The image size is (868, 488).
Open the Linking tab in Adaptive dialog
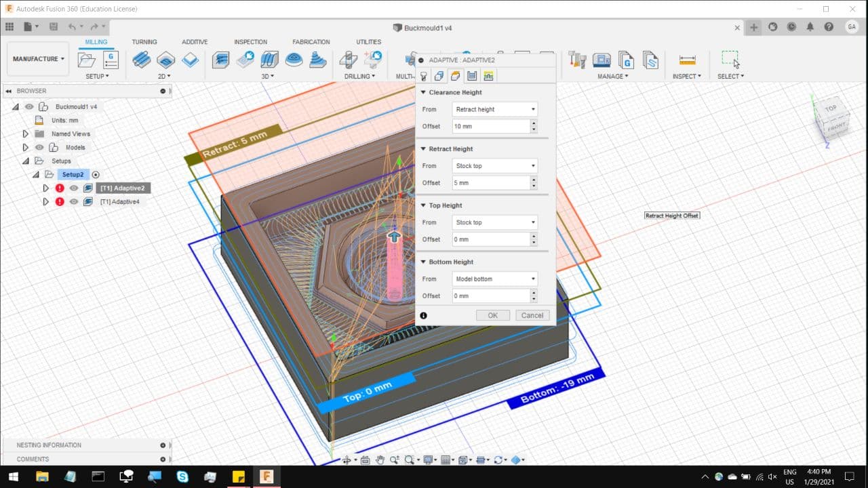pyautogui.click(x=488, y=75)
